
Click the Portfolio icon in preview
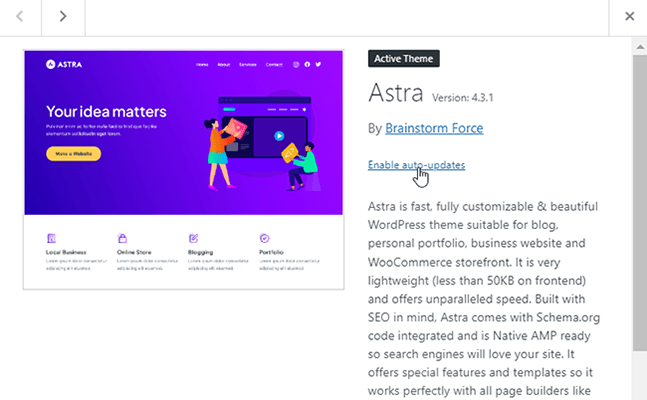point(264,238)
